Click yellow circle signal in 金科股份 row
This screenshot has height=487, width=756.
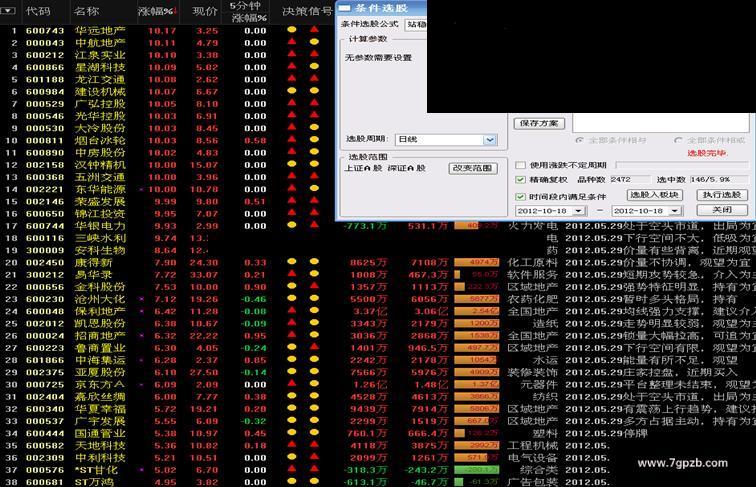[292, 286]
